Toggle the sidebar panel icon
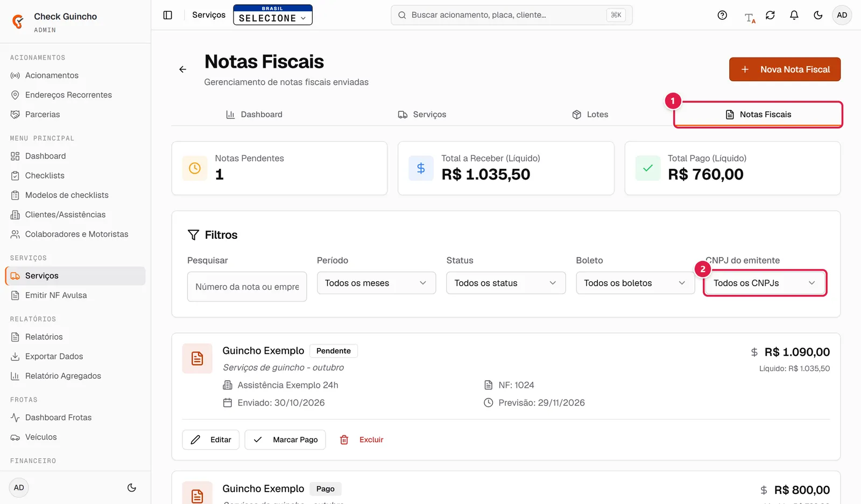861x504 pixels. point(168,15)
